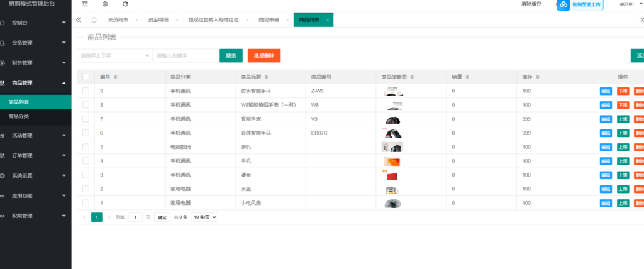Click 清除缓存 in the top bar
This screenshot has width=644, height=269.
(531, 4)
